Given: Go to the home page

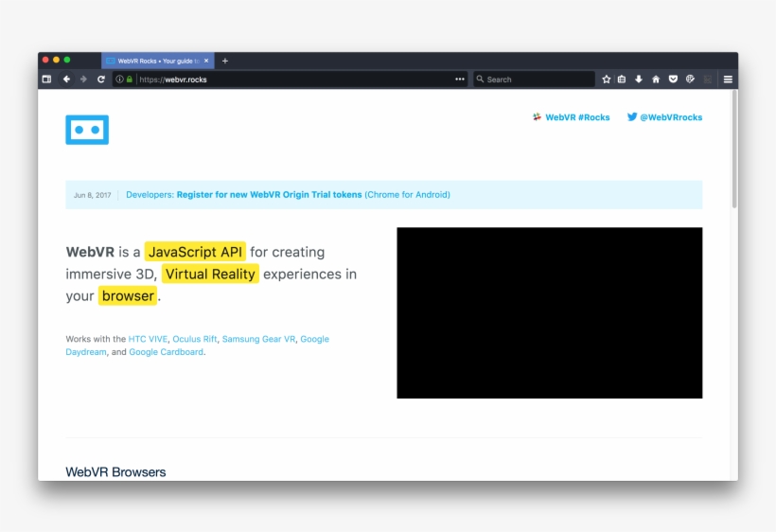Looking at the screenshot, I should tap(656, 80).
